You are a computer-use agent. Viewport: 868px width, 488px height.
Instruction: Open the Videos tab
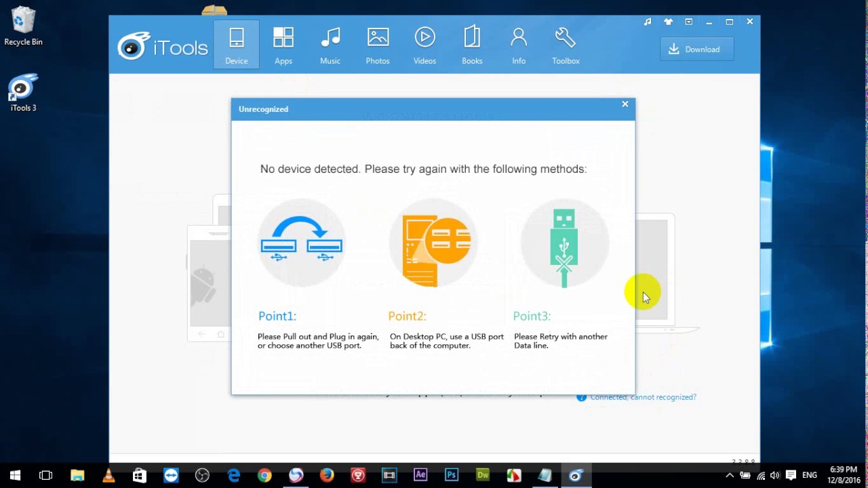click(x=425, y=45)
